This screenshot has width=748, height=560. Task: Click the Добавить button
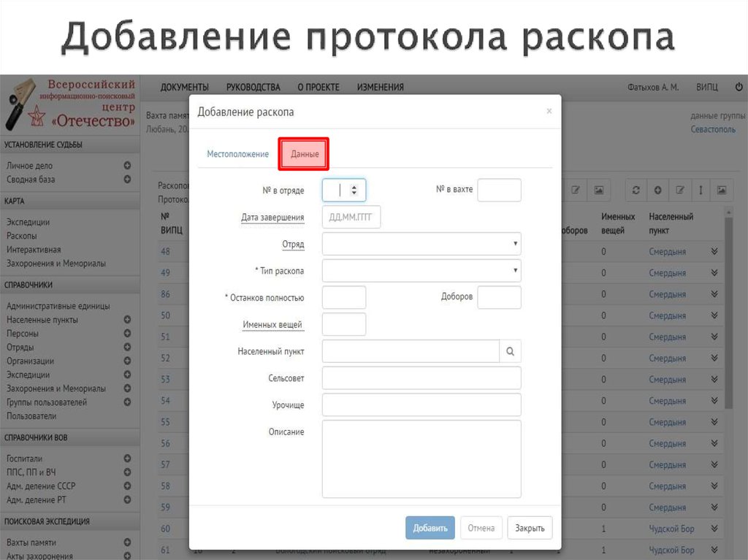[x=430, y=527]
